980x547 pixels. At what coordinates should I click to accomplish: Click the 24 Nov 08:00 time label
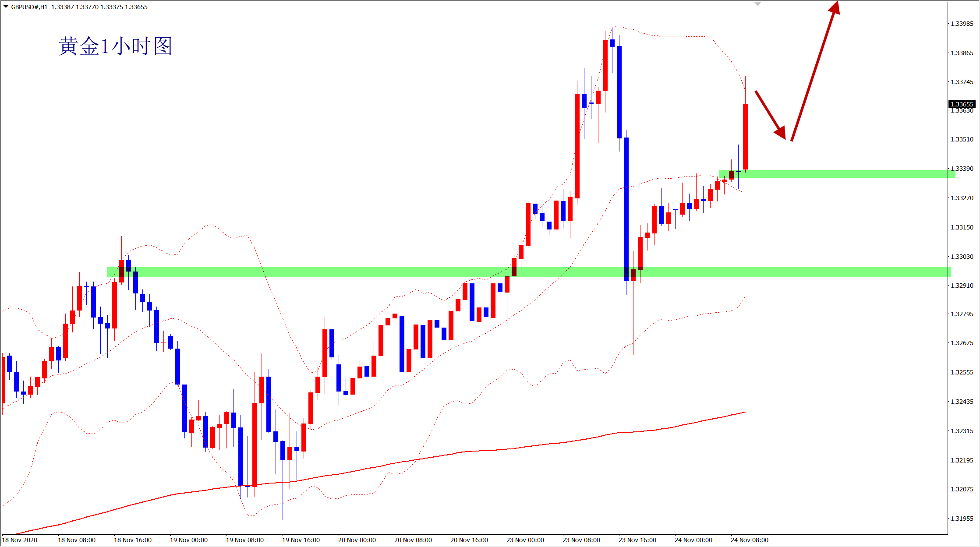(x=749, y=540)
